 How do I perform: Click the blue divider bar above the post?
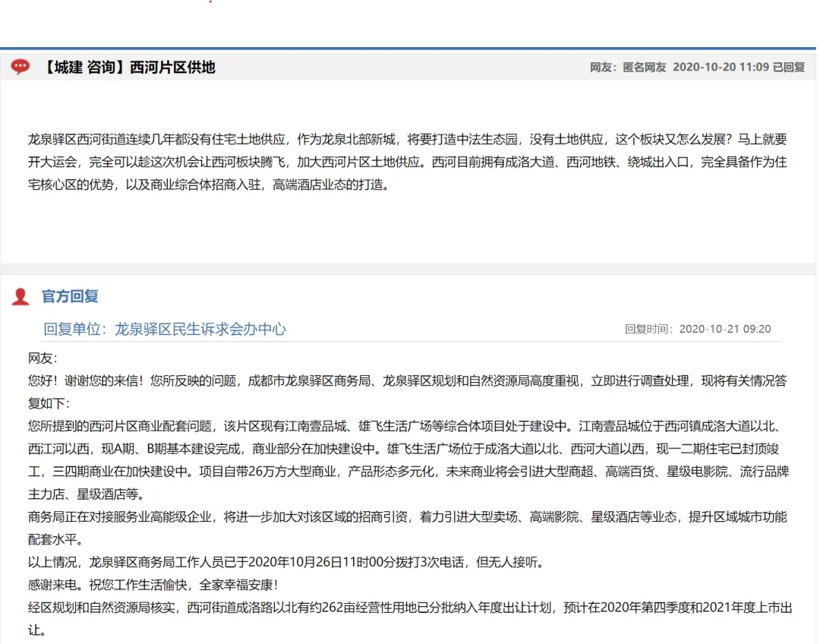408,49
